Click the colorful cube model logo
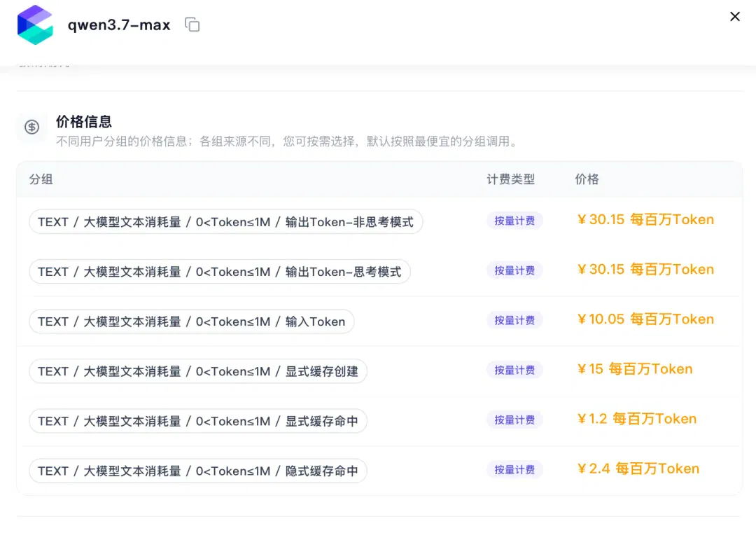 (35, 25)
